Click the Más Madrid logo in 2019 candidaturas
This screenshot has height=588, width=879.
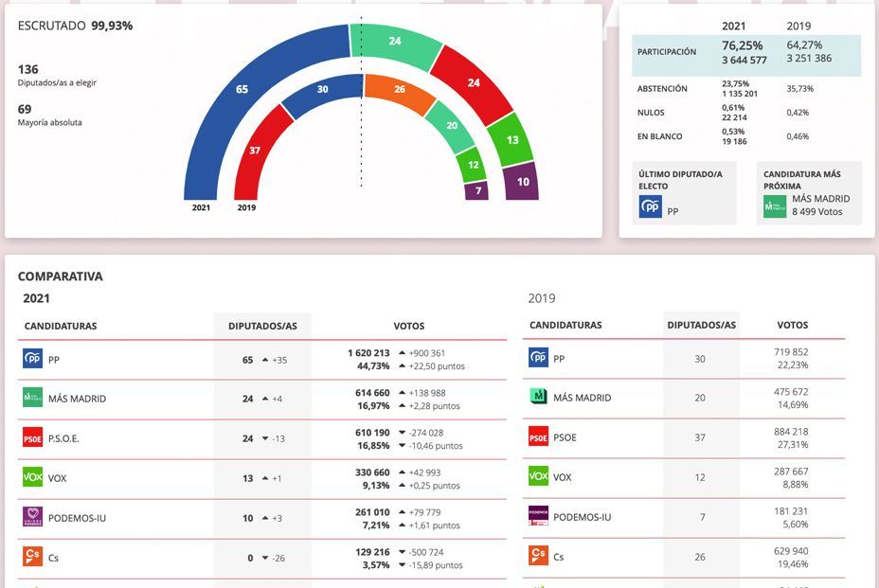point(538,398)
